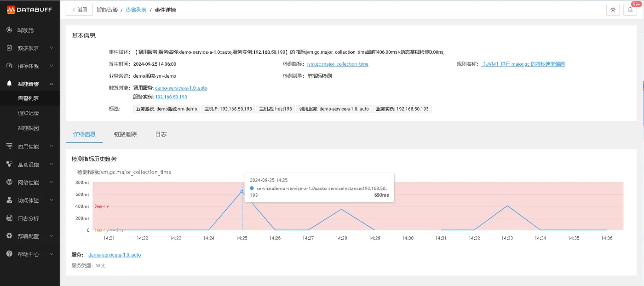Click the 应用性能 sidebar icon

pyautogui.click(x=9, y=147)
